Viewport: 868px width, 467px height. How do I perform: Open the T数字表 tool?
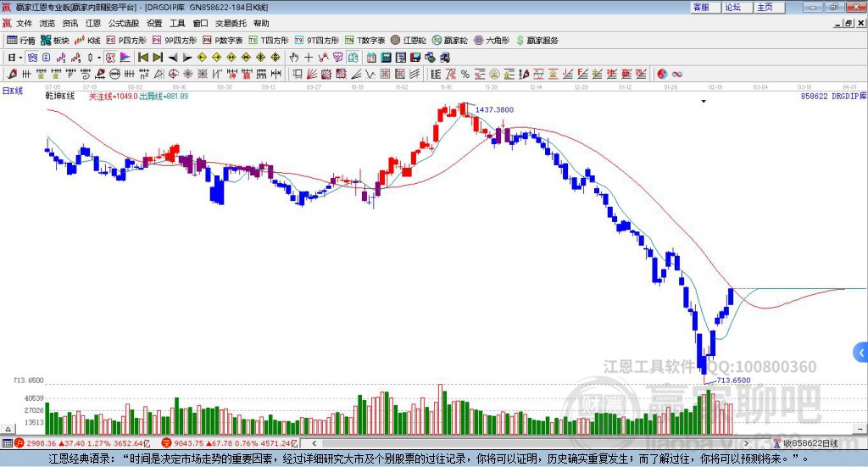point(364,41)
